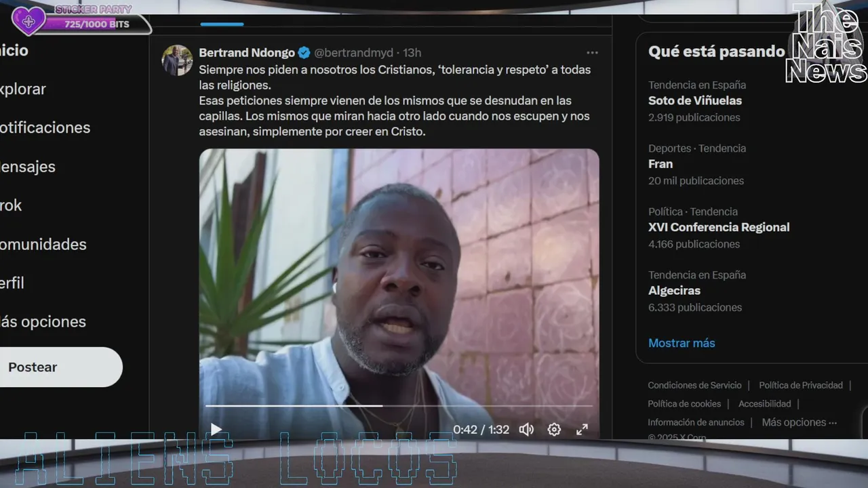The height and width of the screenshot is (488, 868).
Task: Open Explorar in the sidebar
Action: coord(23,89)
